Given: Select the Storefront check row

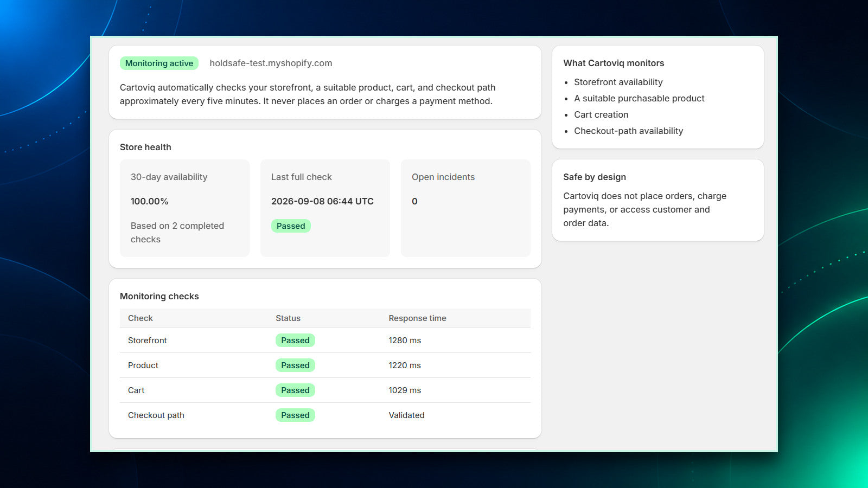Looking at the screenshot, I should point(325,341).
